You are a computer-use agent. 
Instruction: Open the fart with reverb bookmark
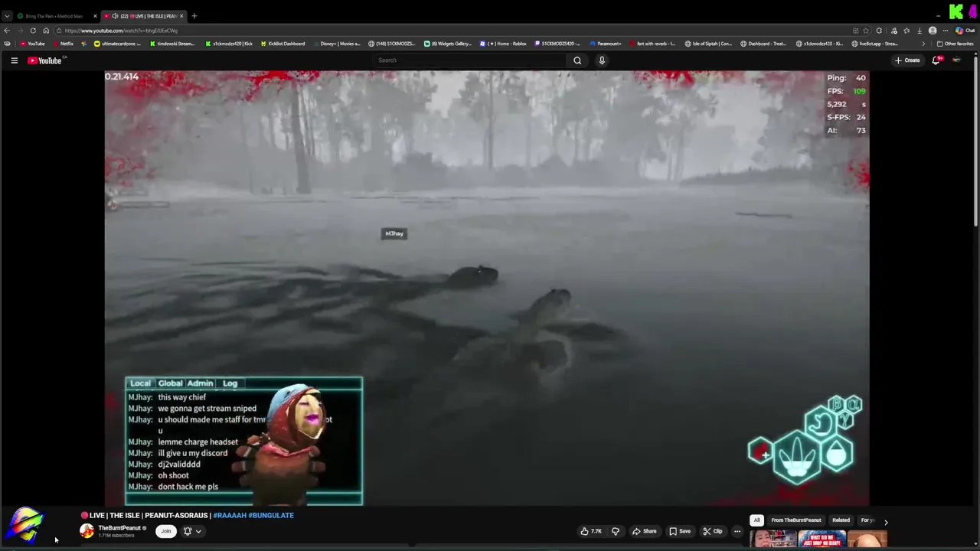coord(652,44)
